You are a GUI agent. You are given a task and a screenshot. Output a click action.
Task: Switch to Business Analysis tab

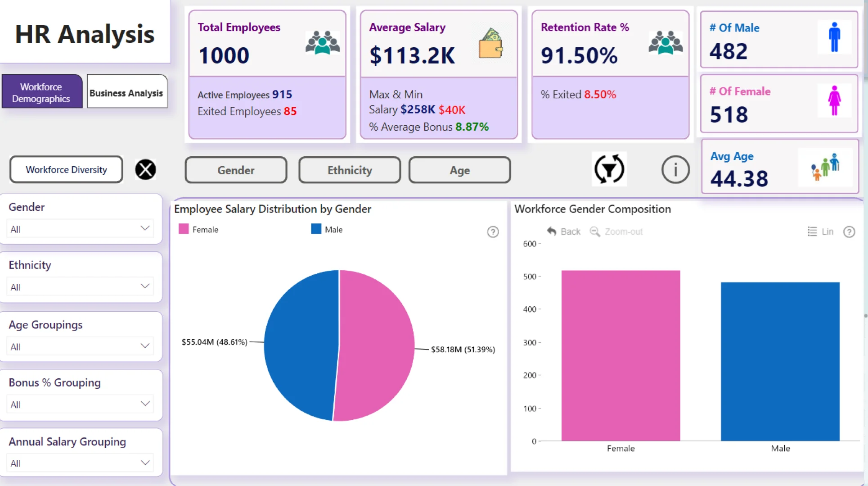[127, 91]
